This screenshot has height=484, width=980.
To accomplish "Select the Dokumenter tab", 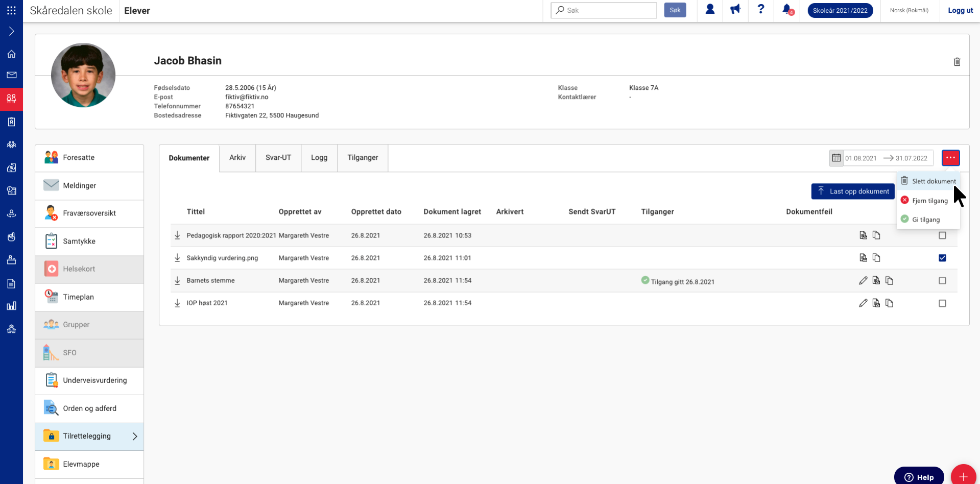I will coord(189,158).
